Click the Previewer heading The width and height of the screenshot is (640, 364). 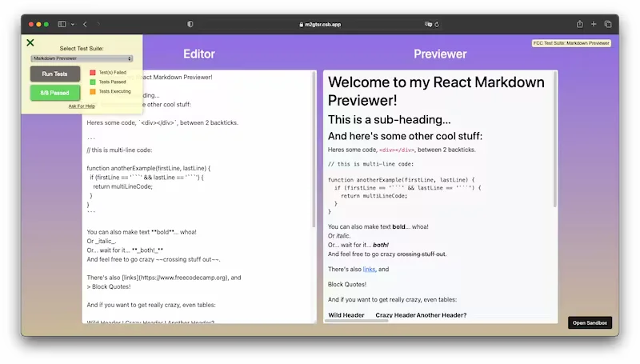[x=440, y=54]
